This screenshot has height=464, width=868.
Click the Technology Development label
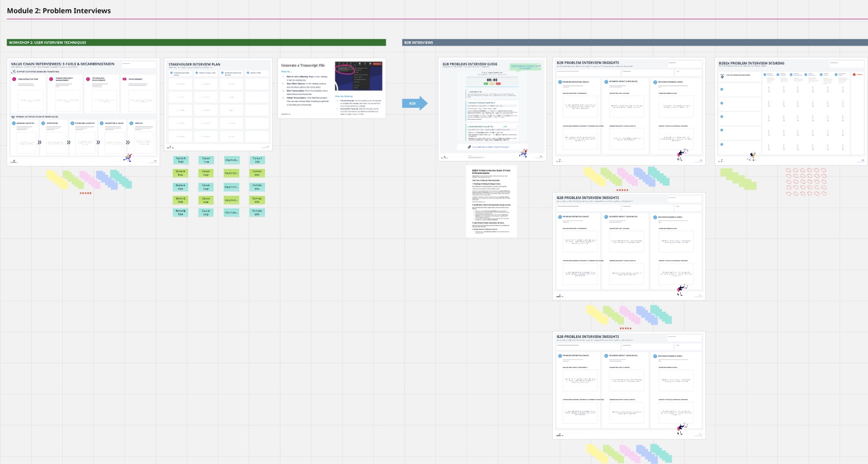click(99, 79)
